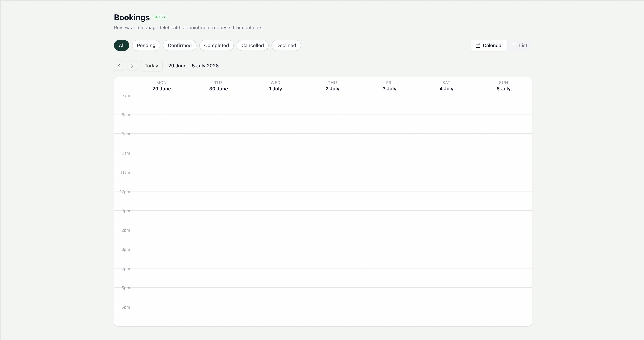Click the 1pm time label
The height and width of the screenshot is (340, 644).
coord(126,211)
